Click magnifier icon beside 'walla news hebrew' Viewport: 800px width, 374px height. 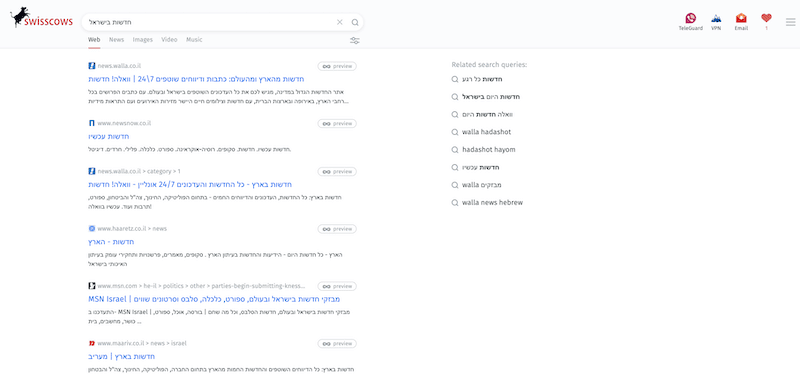pyautogui.click(x=455, y=203)
